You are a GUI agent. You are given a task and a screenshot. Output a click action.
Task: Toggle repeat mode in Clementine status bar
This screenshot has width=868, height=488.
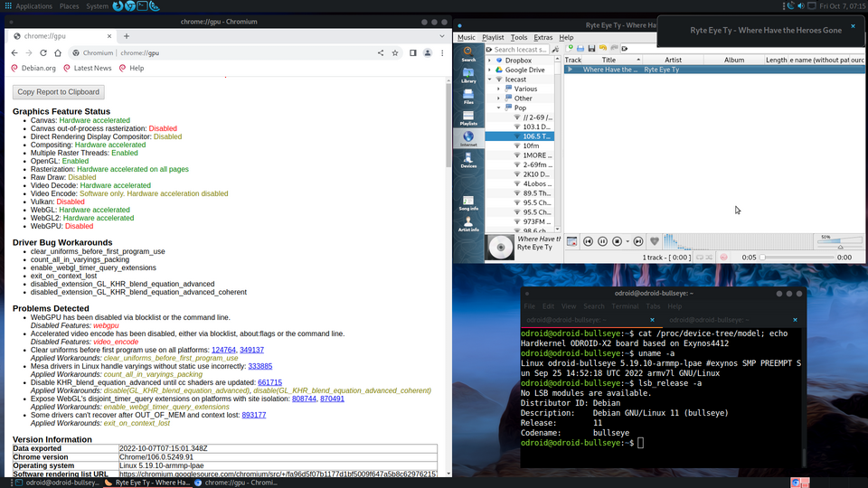[x=700, y=258]
